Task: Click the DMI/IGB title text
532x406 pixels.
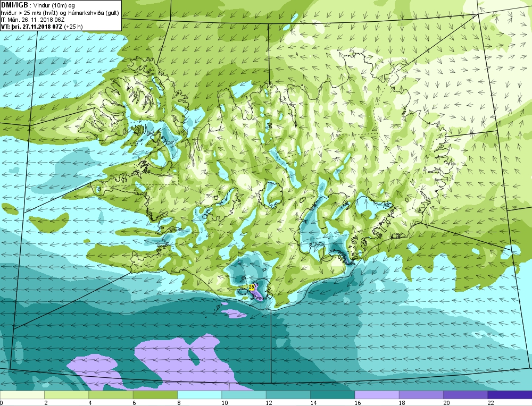Action: tap(14, 5)
